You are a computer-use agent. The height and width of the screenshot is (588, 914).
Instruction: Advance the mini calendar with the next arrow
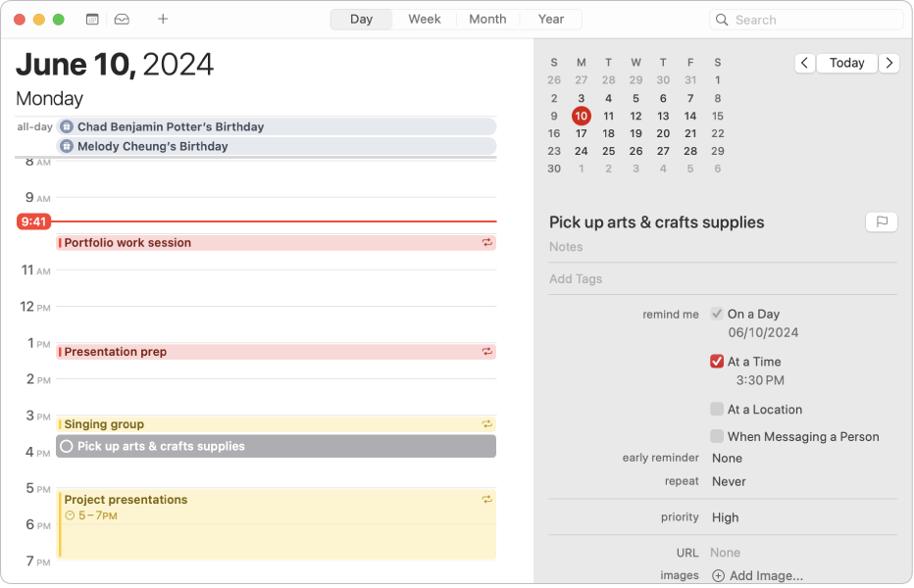[889, 63]
